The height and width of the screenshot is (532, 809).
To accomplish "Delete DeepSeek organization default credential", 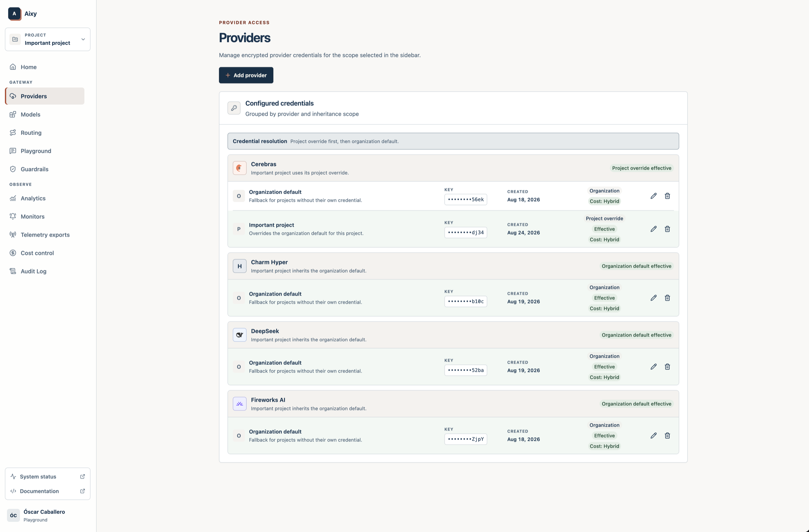I will 667,367.
